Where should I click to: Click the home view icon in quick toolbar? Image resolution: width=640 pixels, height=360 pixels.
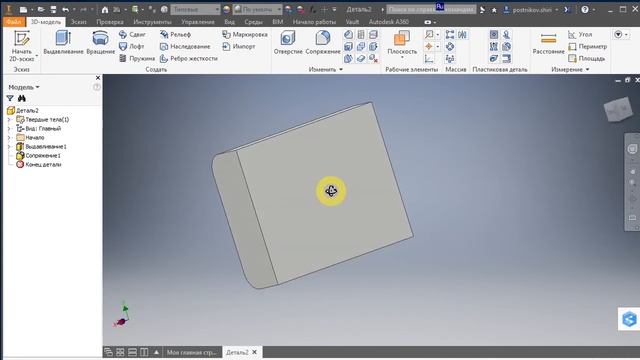(x=105, y=9)
